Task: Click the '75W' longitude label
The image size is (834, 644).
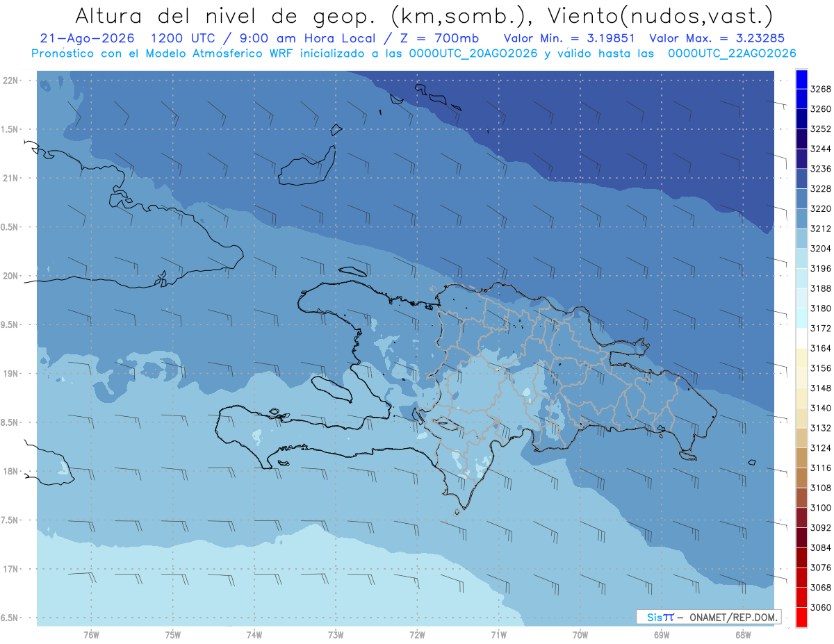Action: pos(173,634)
